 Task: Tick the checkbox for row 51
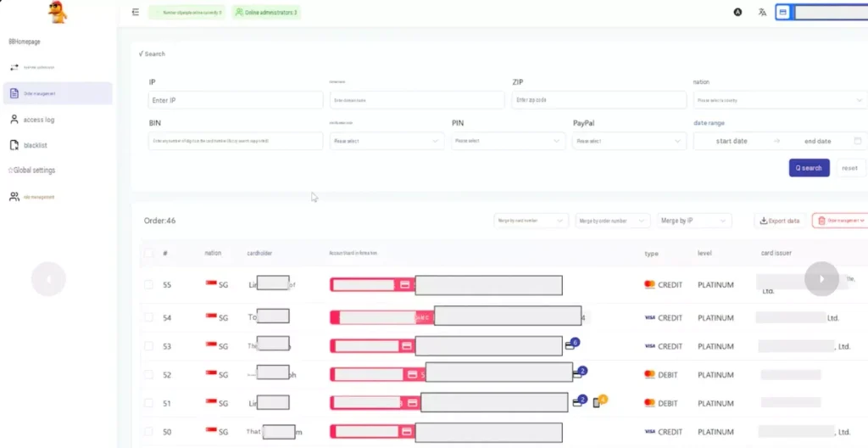pyautogui.click(x=148, y=403)
